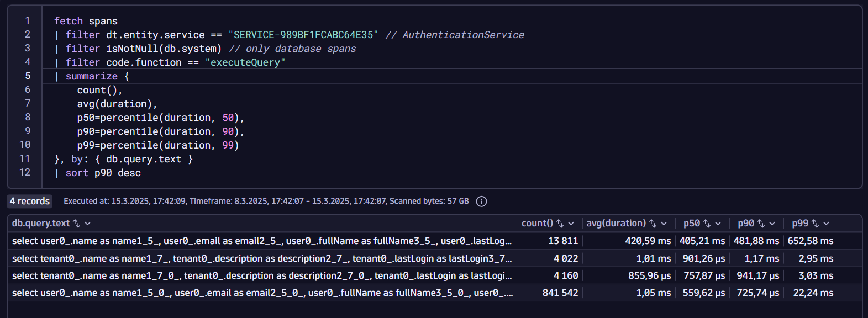Screen dimensions: 868x318
Task: Sort the count() column
Action: [x=560, y=224]
